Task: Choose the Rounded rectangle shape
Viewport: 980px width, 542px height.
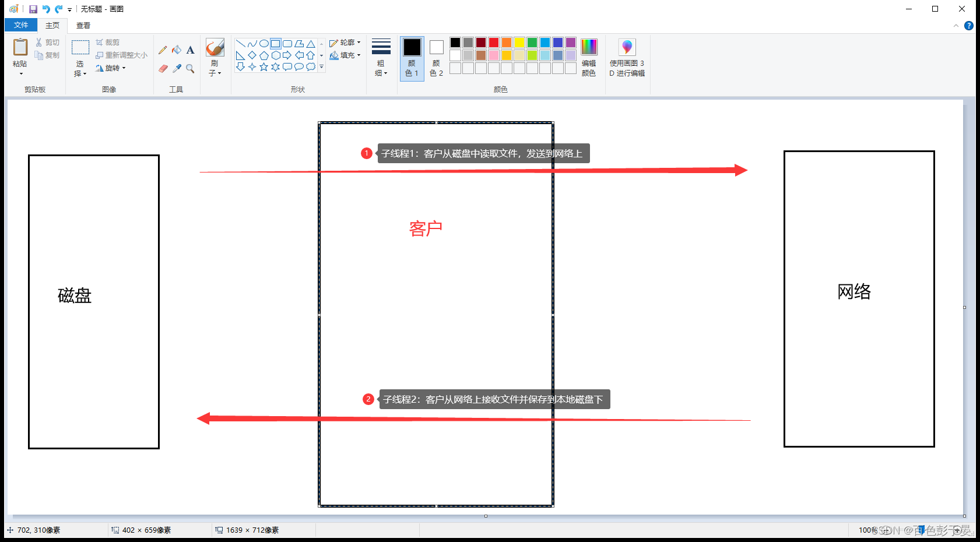Action: point(287,44)
